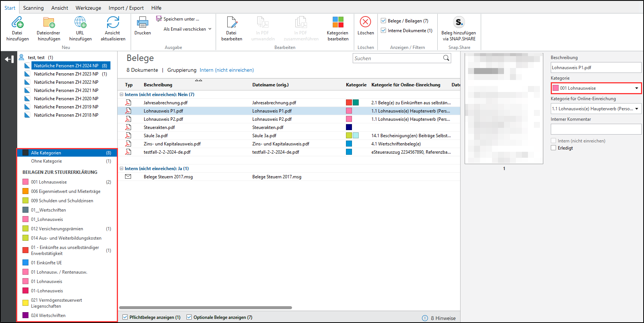This screenshot has width=644, height=323.
Task: Filter by 009 Schulden und Schuldzinsen
Action: 67,201
